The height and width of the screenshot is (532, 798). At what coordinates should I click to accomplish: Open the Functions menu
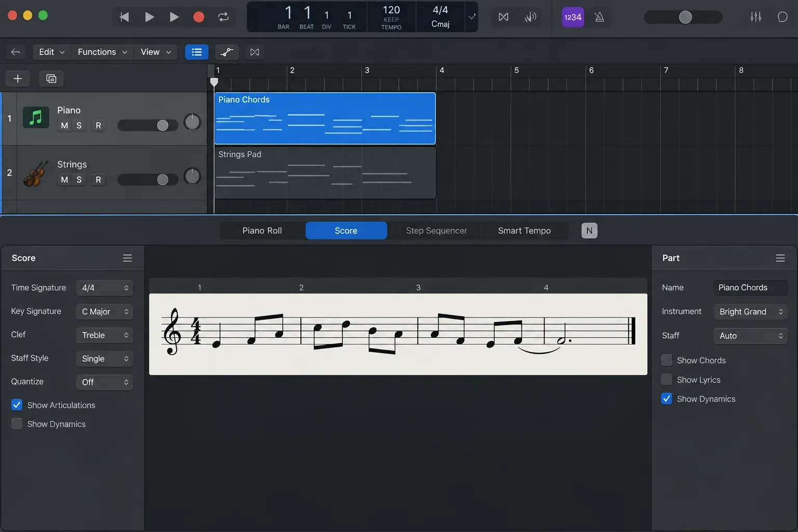[102, 52]
